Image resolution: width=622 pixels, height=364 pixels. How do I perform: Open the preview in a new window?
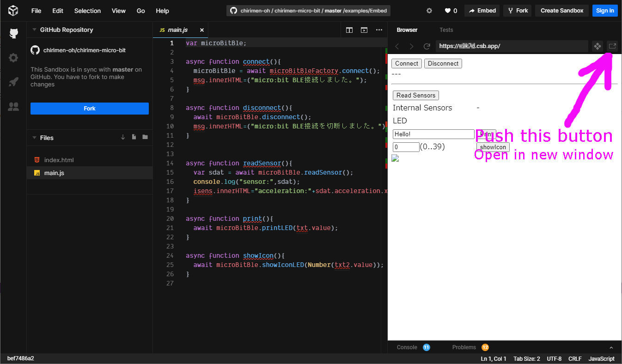[613, 46]
